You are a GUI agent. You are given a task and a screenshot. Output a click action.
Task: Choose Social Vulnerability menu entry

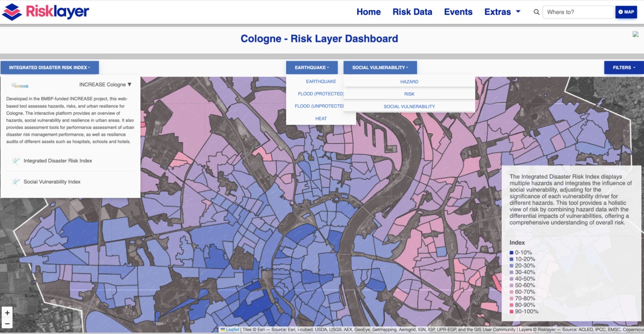click(409, 106)
